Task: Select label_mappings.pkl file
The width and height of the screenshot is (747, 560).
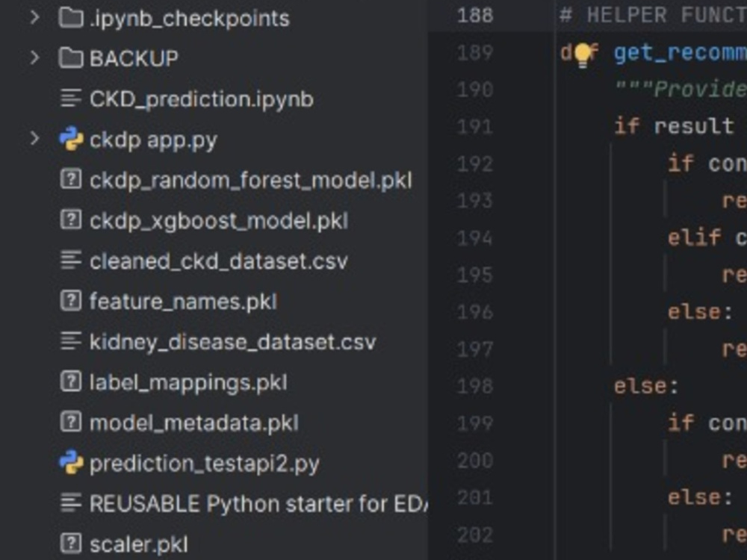Action: [188, 383]
